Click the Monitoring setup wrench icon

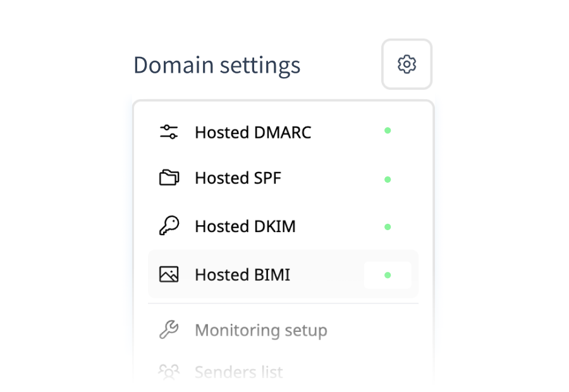(169, 329)
